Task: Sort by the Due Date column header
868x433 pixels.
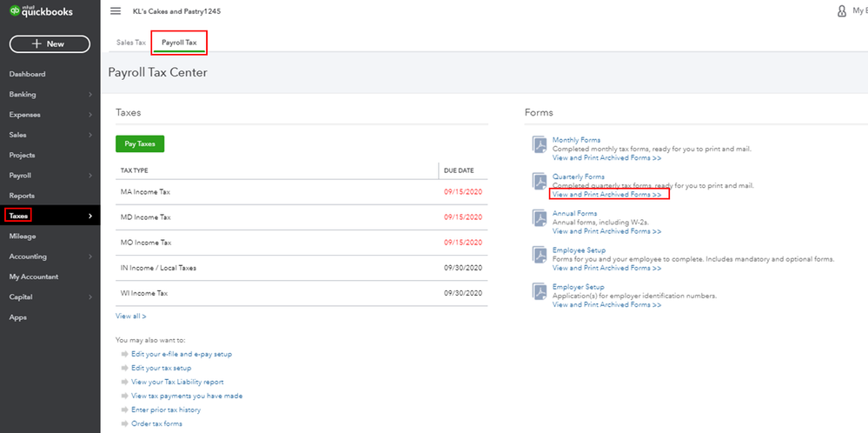Action: pyautogui.click(x=458, y=170)
